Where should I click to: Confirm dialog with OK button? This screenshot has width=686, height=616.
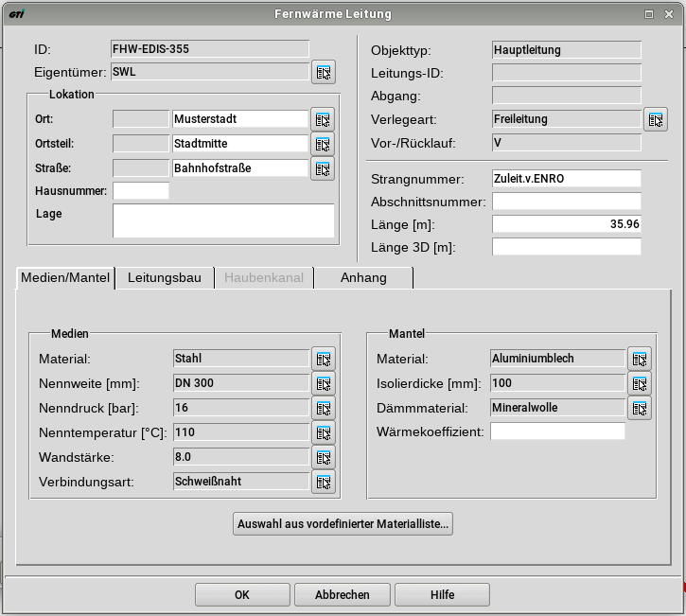pyautogui.click(x=242, y=594)
